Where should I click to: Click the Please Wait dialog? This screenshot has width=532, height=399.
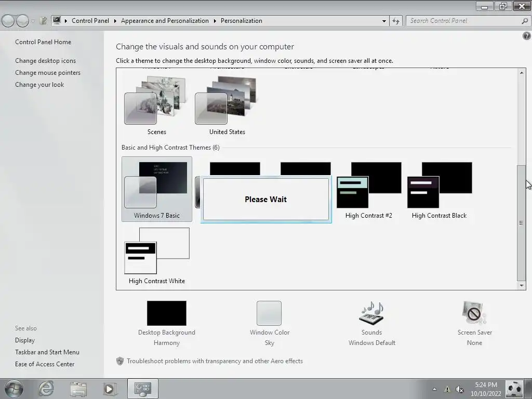(265, 199)
